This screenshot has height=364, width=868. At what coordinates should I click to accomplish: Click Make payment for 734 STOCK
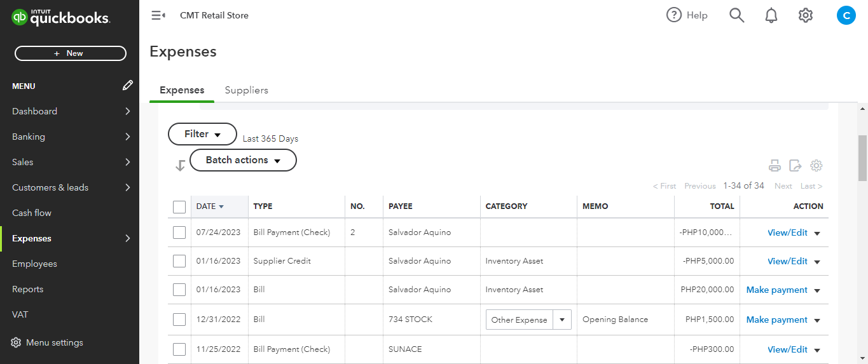pyautogui.click(x=776, y=320)
